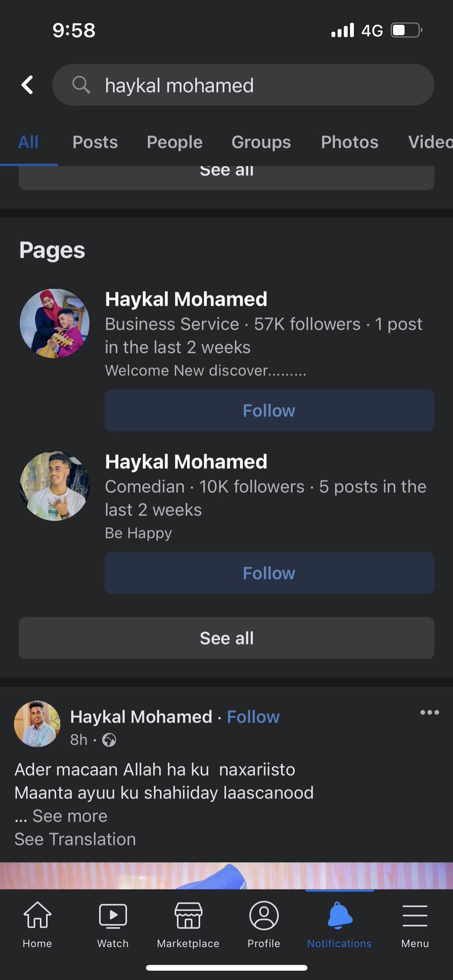Open the Comedian page profile picture
453x980 pixels.
click(x=55, y=486)
